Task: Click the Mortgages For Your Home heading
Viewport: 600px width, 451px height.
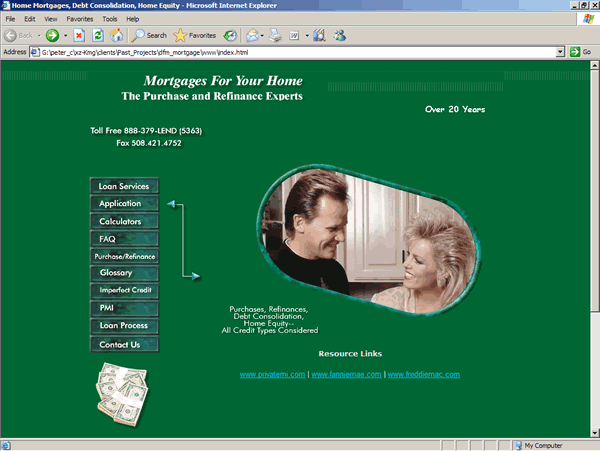Action: coord(223,81)
